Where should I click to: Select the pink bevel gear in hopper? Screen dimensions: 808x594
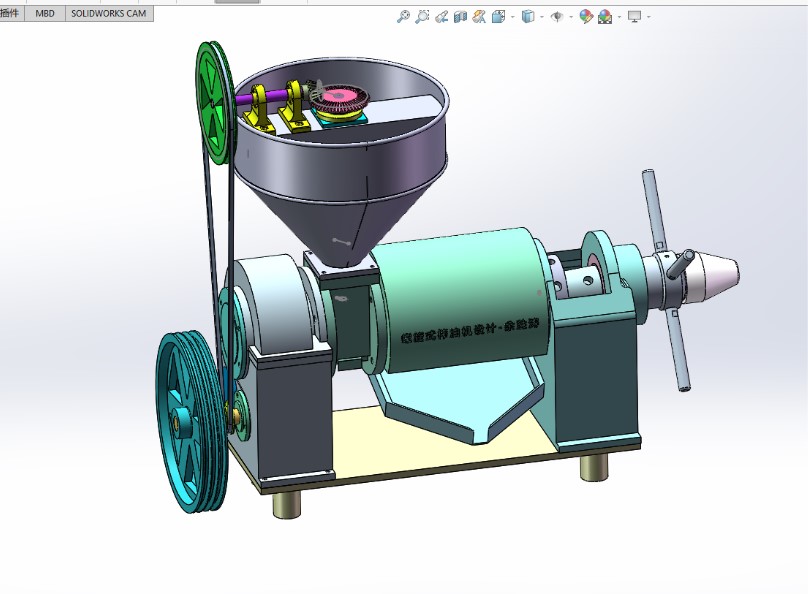click(x=338, y=100)
